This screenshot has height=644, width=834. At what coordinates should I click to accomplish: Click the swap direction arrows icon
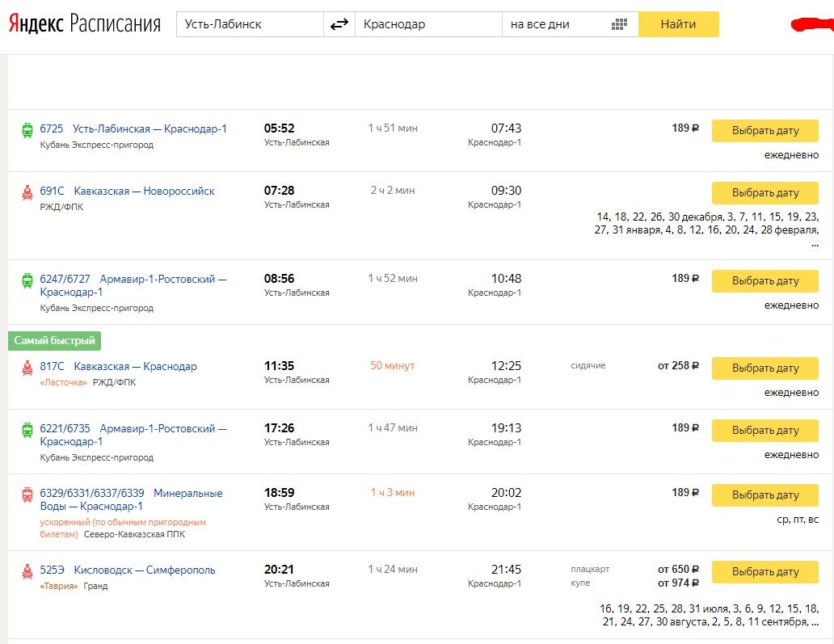[339, 24]
